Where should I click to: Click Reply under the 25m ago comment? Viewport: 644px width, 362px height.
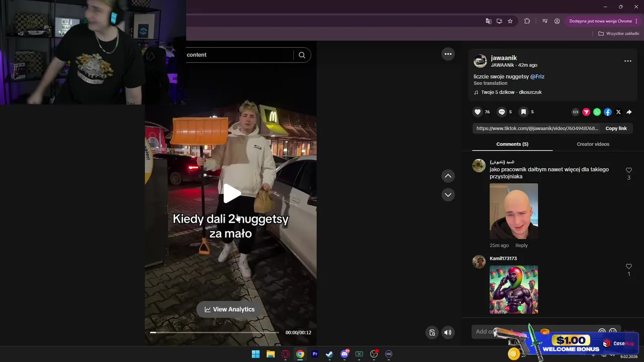(x=521, y=245)
